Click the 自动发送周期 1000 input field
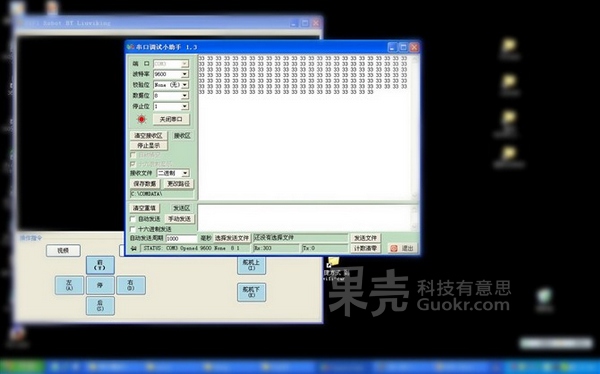The height and width of the screenshot is (374, 600). [x=181, y=238]
